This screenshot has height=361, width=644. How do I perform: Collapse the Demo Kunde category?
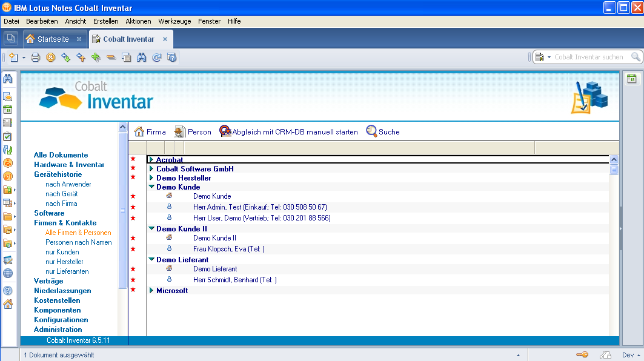click(x=151, y=187)
